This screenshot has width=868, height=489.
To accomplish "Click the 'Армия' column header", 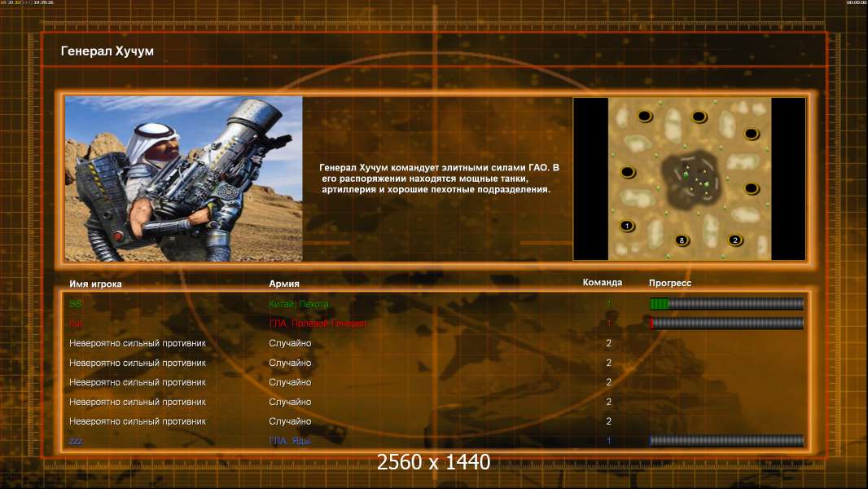I will 284,284.
